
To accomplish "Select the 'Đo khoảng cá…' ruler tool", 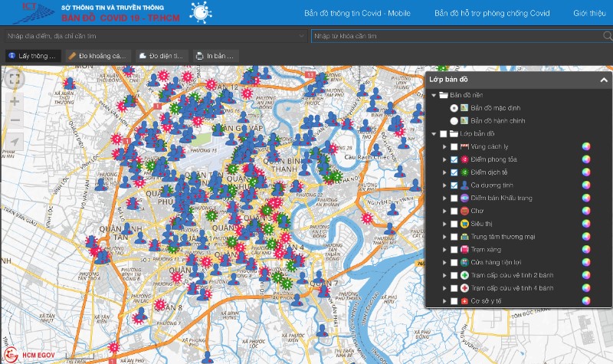I will tap(97, 56).
